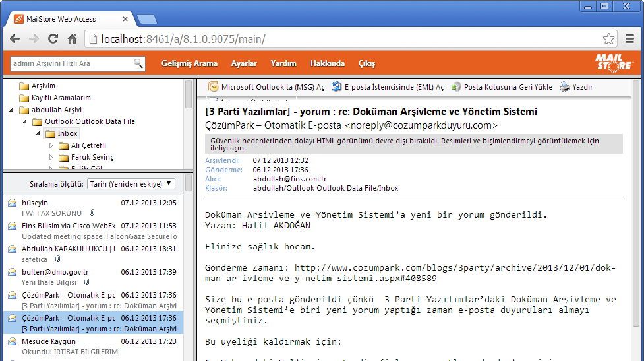This screenshot has width=644, height=361.
Task: Click the search magnifier icon
Action: [x=138, y=63]
